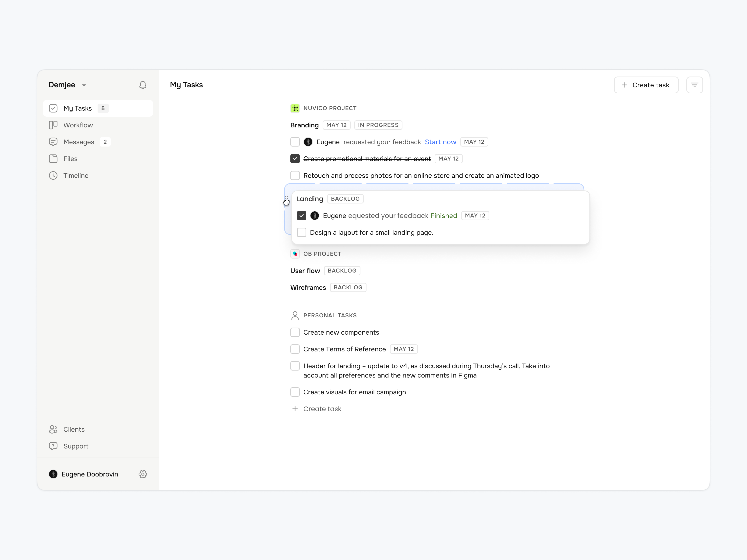The height and width of the screenshot is (560, 747).
Task: Check 'Create new components' task
Action: click(295, 332)
